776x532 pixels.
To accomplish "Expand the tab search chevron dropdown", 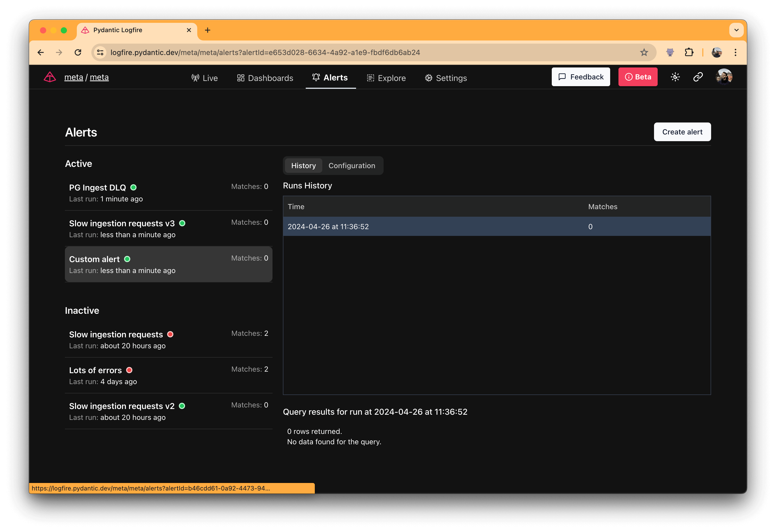I will (x=736, y=30).
